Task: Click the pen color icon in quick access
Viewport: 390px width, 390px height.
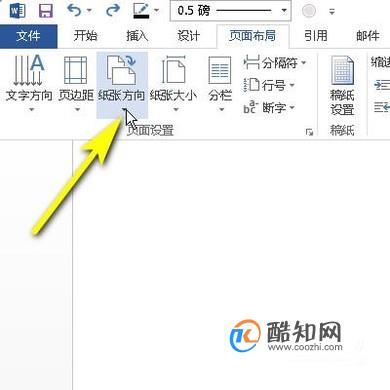Action: coord(141,11)
